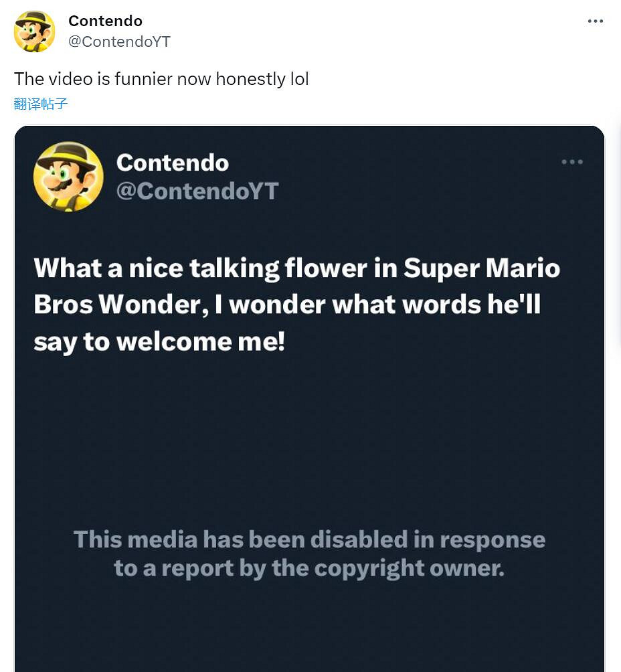Click the large Contendo avatar in the quoted post
Viewport: 621px width, 672px height.
tap(68, 177)
